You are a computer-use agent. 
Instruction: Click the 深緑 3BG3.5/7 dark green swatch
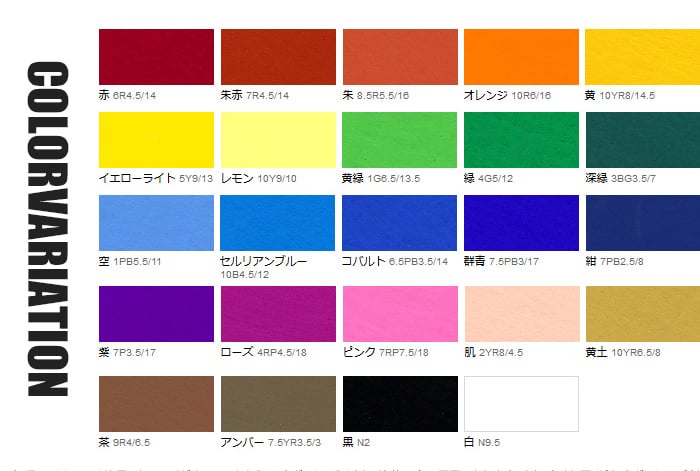coord(643,140)
